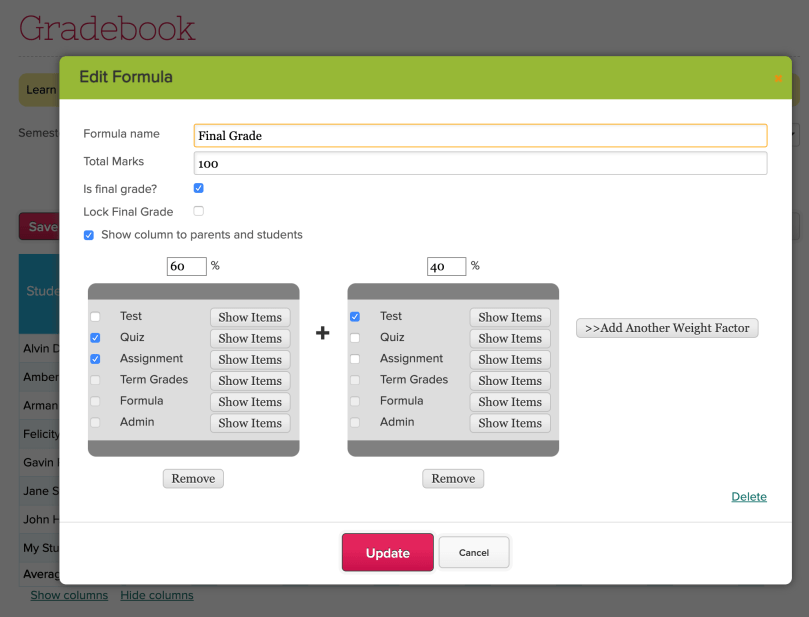This screenshot has height=617, width=809.
Task: Show Items for Formula in 40% group
Action: (510, 402)
